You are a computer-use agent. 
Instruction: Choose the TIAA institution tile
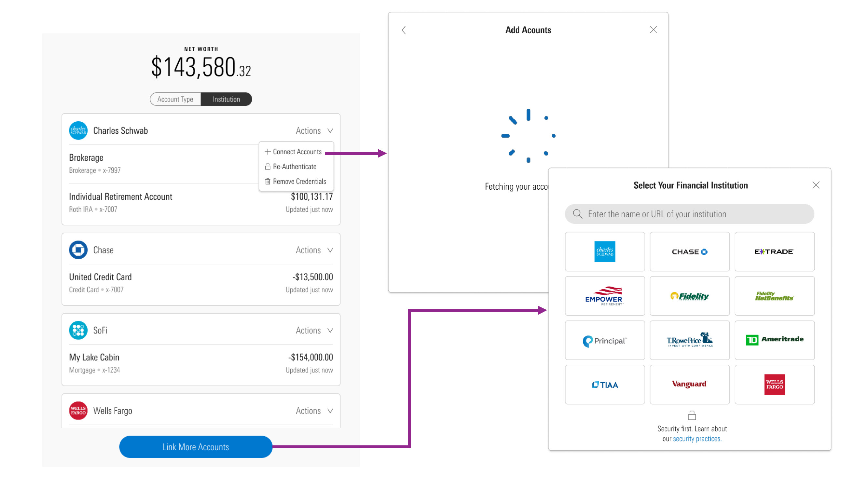coord(604,385)
